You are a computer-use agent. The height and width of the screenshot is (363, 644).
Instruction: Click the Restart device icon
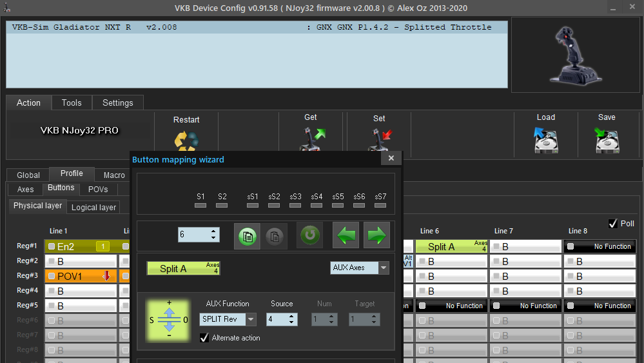point(186,141)
